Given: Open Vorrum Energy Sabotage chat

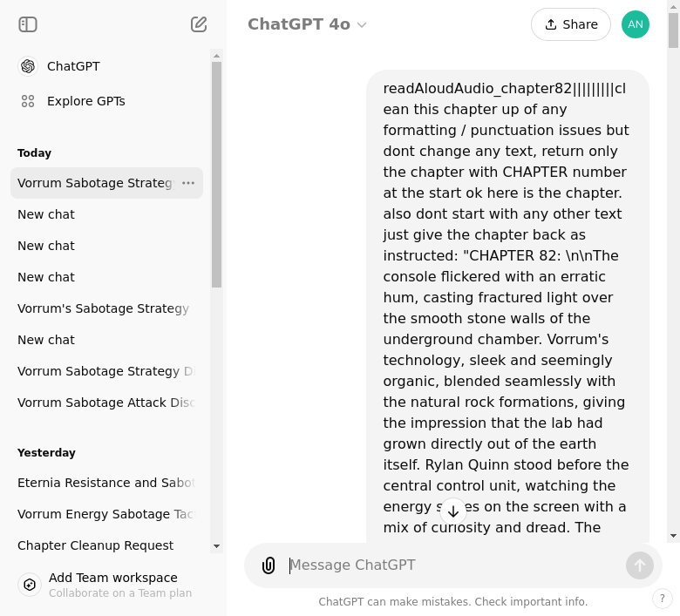Looking at the screenshot, I should (x=105, y=514).
